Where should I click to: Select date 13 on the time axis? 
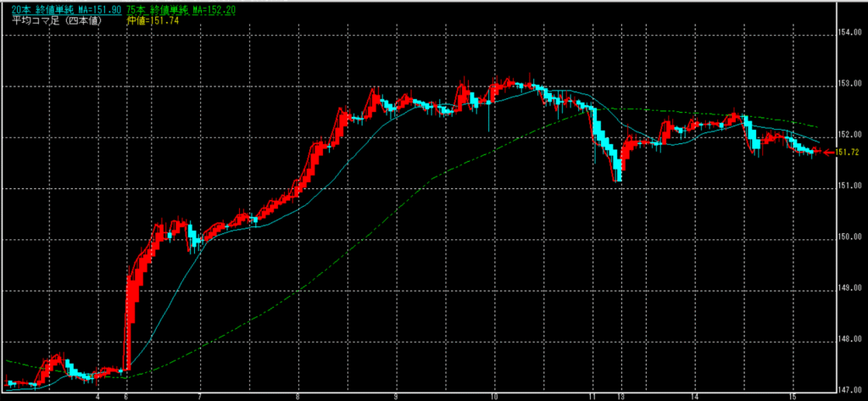620,396
